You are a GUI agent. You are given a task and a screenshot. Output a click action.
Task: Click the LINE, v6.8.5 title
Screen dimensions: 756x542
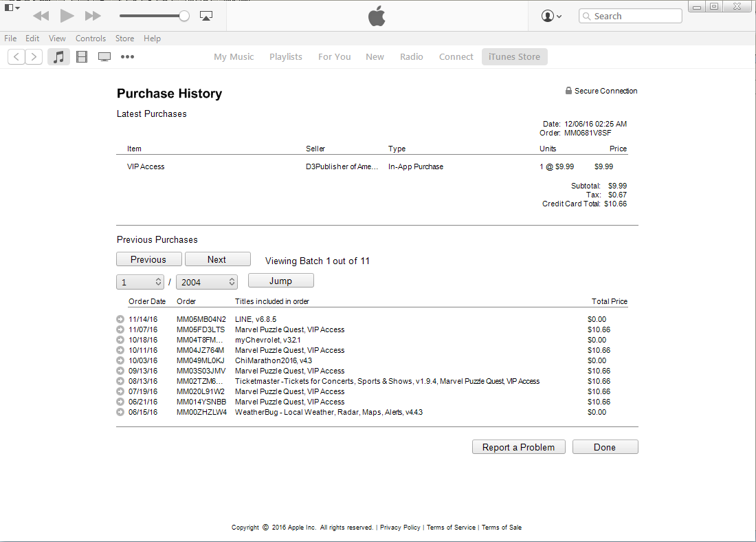tap(256, 320)
